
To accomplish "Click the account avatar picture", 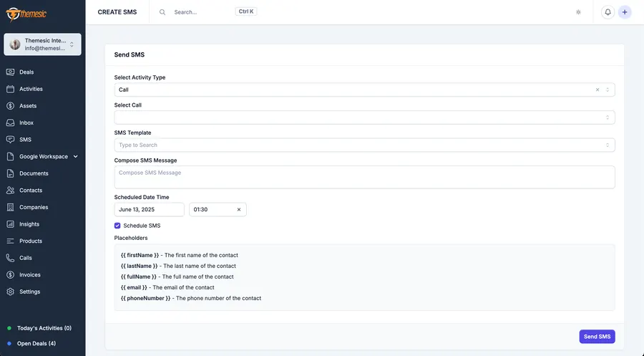I will tap(15, 44).
